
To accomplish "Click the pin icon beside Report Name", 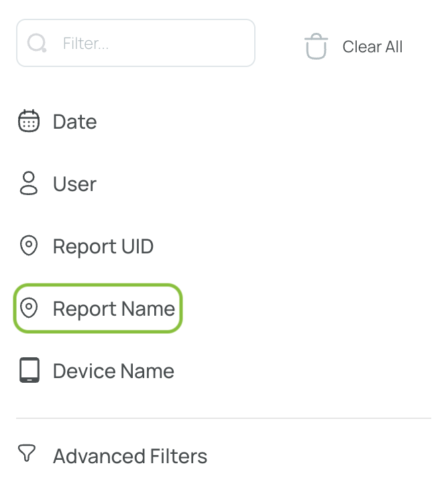I will [x=29, y=308].
